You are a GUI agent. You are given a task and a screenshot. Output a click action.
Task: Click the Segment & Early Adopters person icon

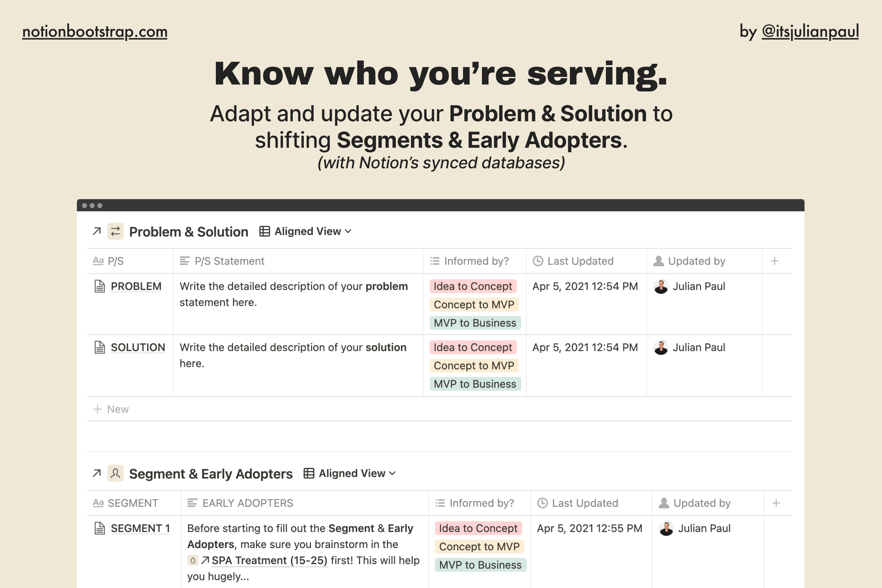coord(115,473)
